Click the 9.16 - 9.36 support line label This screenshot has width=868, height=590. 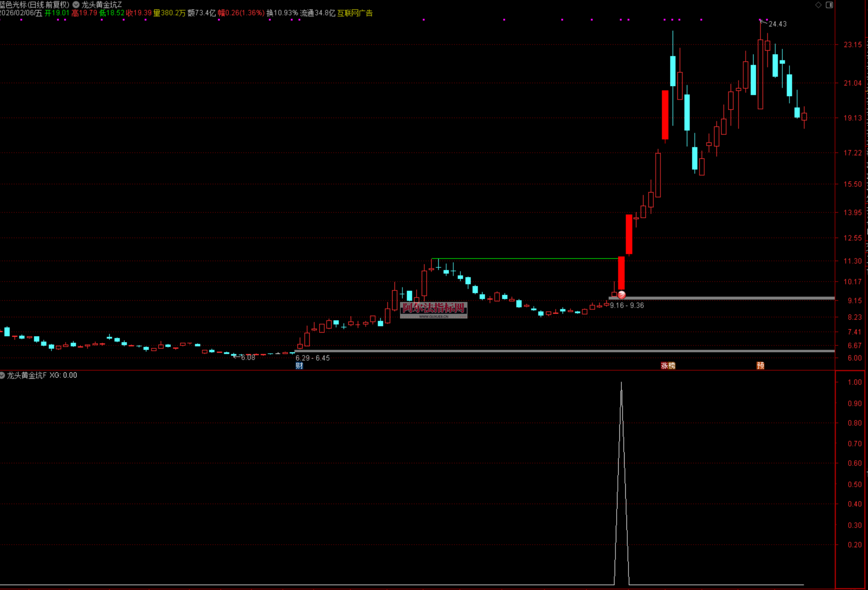pos(627,305)
